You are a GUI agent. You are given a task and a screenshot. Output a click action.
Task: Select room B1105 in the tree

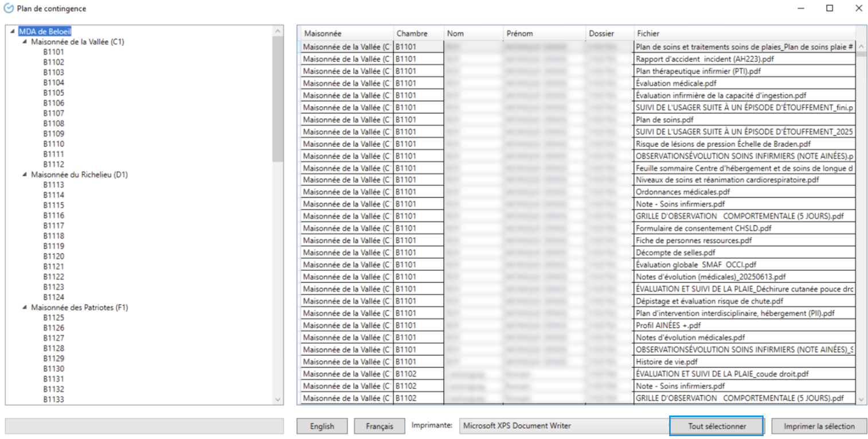point(53,93)
